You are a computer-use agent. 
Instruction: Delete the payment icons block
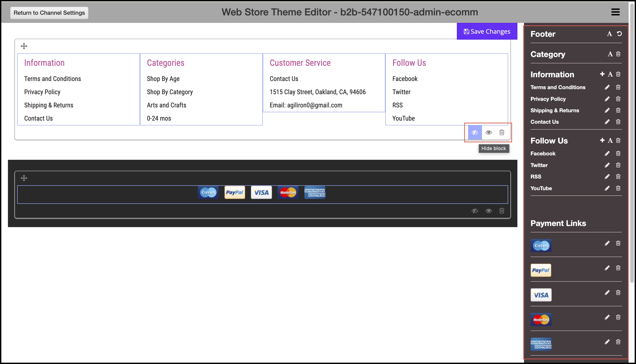(x=502, y=211)
